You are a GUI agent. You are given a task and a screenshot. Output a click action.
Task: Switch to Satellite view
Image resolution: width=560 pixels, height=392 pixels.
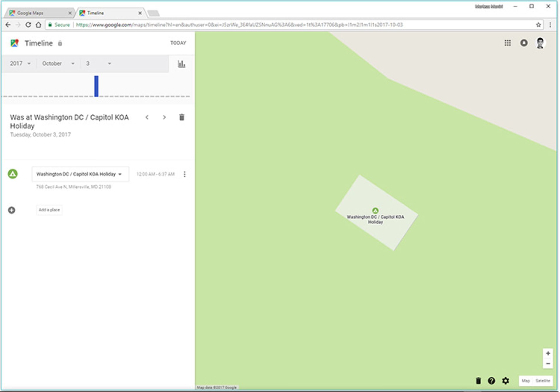pyautogui.click(x=542, y=381)
